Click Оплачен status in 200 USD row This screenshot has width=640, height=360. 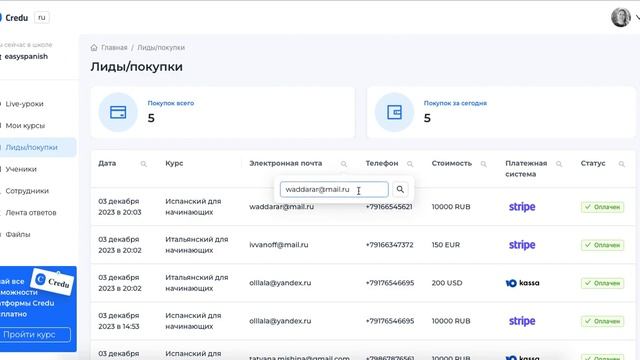pyautogui.click(x=602, y=283)
